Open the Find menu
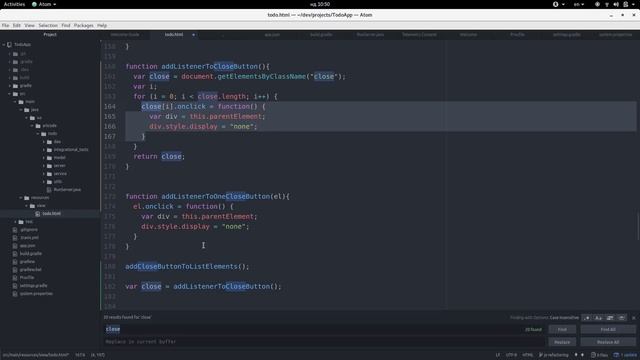Screen dimensions: 640x360 [66, 25]
